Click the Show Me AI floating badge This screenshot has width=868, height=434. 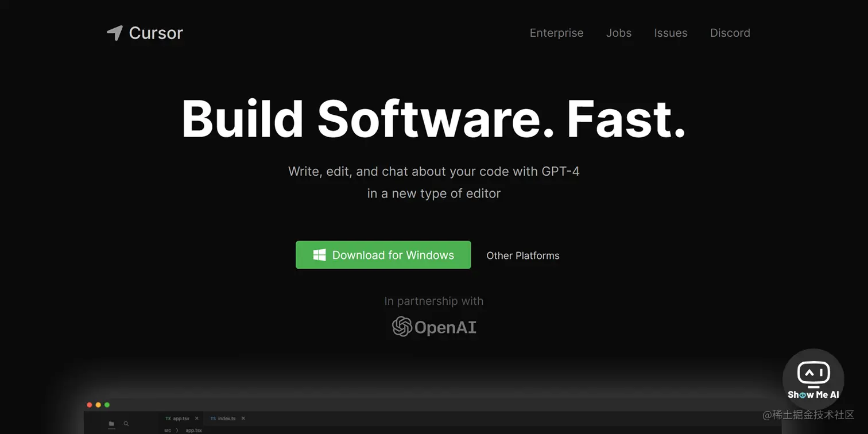(x=813, y=379)
